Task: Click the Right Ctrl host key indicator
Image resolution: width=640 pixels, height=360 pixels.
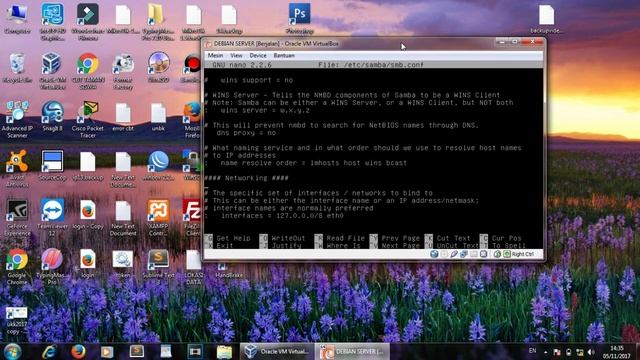Action: [x=523, y=254]
